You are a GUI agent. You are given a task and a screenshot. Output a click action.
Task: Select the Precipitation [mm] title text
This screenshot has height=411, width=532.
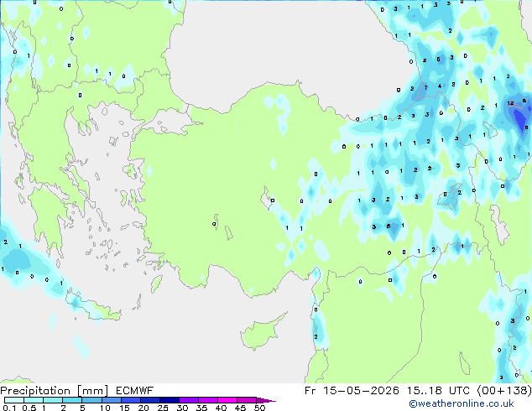pos(55,391)
